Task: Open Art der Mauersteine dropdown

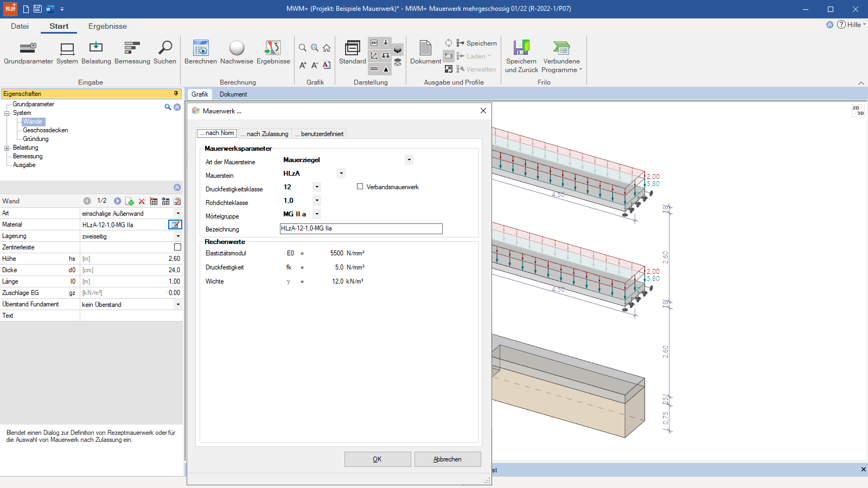Action: point(409,160)
